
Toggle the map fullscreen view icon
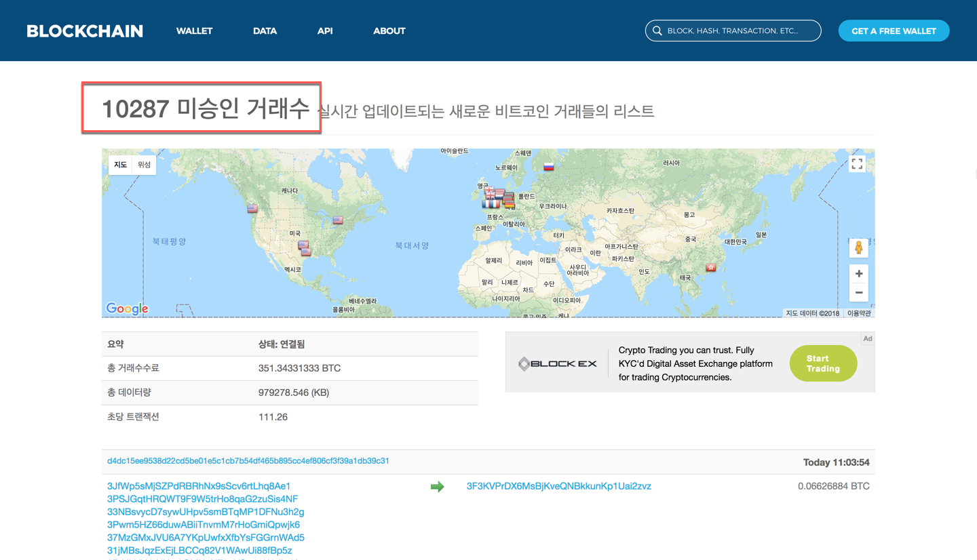point(857,164)
